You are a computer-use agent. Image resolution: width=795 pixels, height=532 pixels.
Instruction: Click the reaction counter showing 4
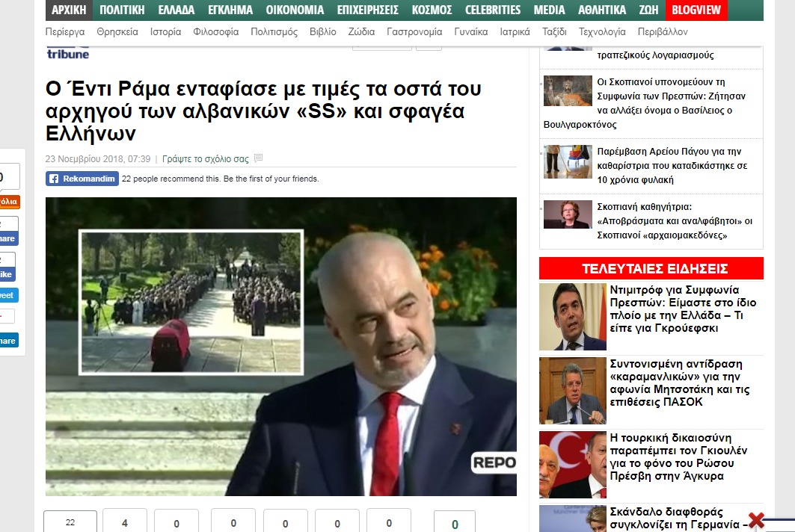124,523
